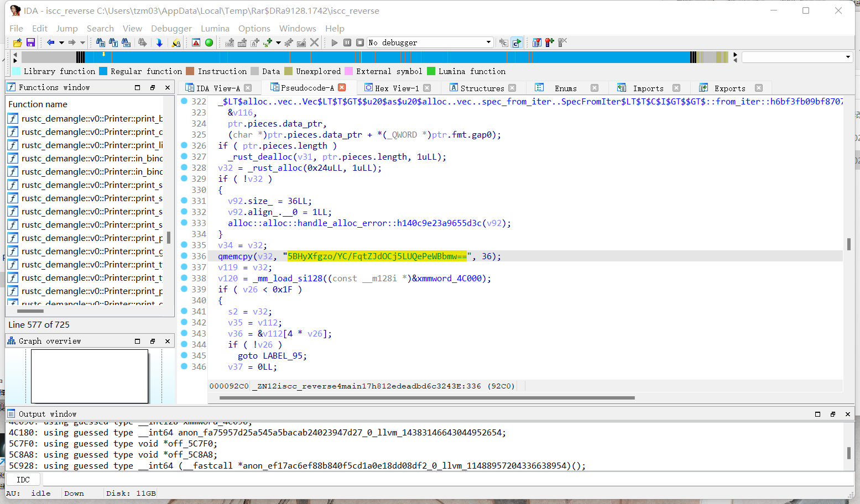Screen dimensions: 860x504
Task: Click the Open file toolbar icon
Action: tap(18, 43)
